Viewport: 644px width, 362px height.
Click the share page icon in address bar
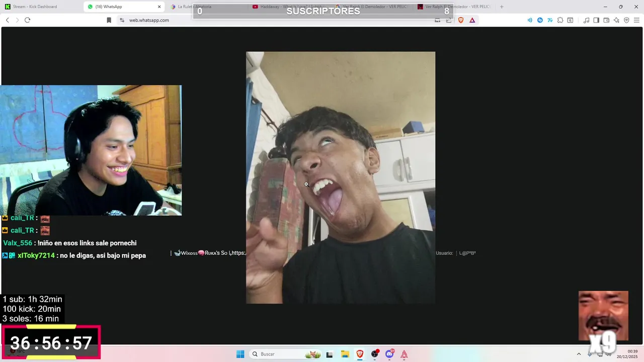coord(449,20)
